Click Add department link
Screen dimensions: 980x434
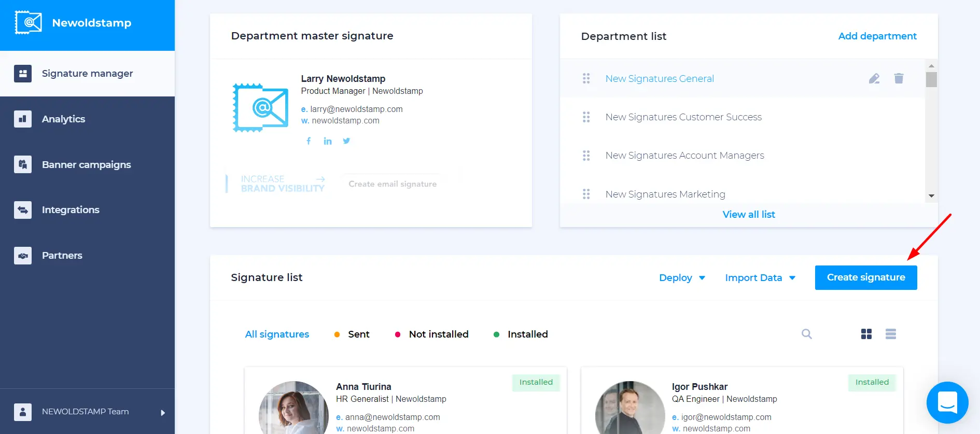pos(877,36)
